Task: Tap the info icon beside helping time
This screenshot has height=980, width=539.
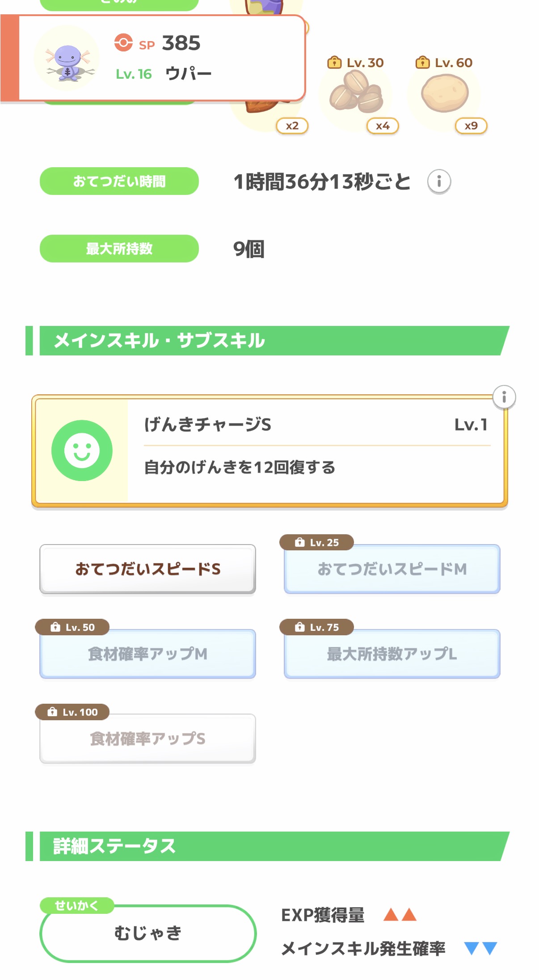Action: pyautogui.click(x=439, y=182)
